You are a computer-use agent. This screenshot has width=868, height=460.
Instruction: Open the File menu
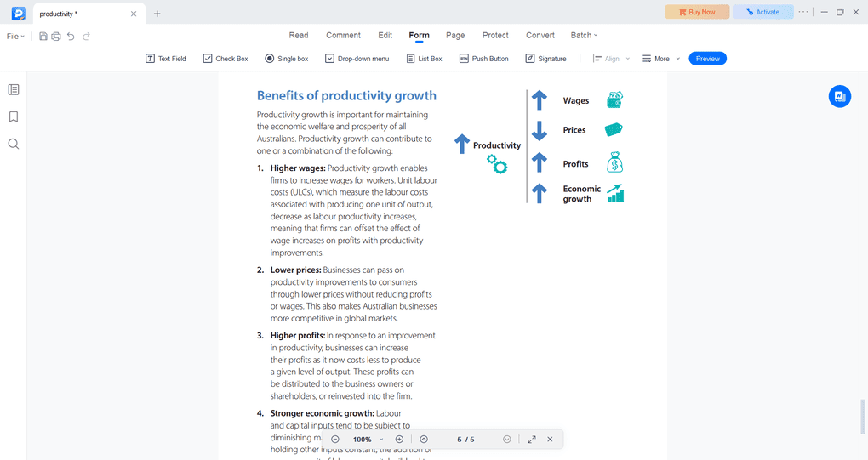[15, 37]
